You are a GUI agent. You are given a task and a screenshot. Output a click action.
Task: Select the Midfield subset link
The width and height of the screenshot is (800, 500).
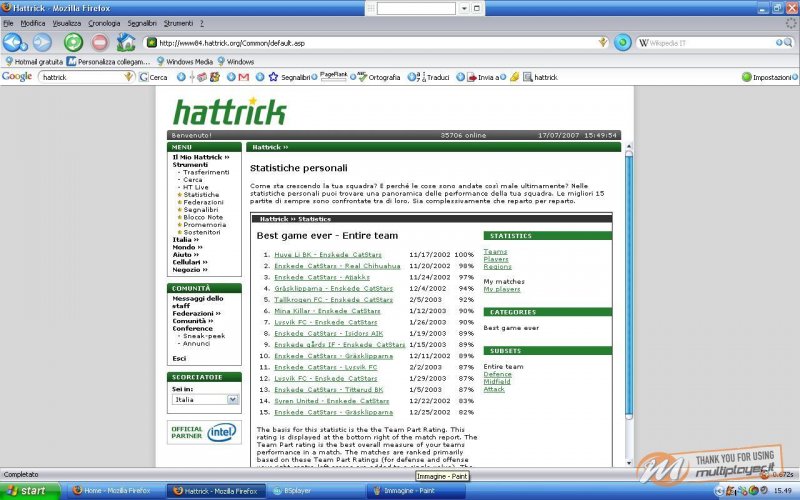(498, 381)
